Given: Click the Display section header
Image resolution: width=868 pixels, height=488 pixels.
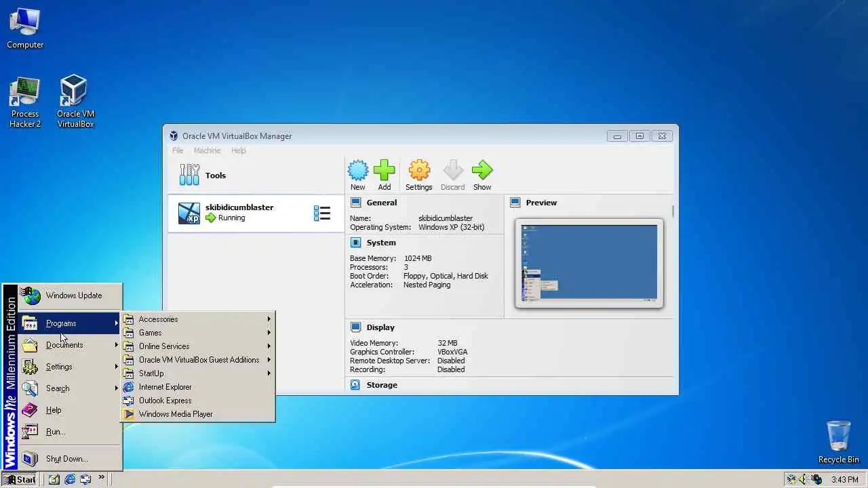Looking at the screenshot, I should [x=380, y=327].
